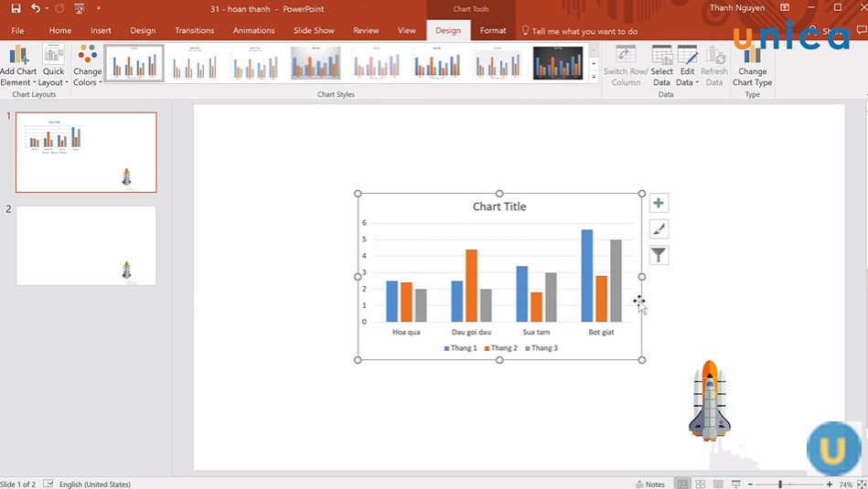
Task: Select slide 2 thumbnail
Action: point(86,246)
